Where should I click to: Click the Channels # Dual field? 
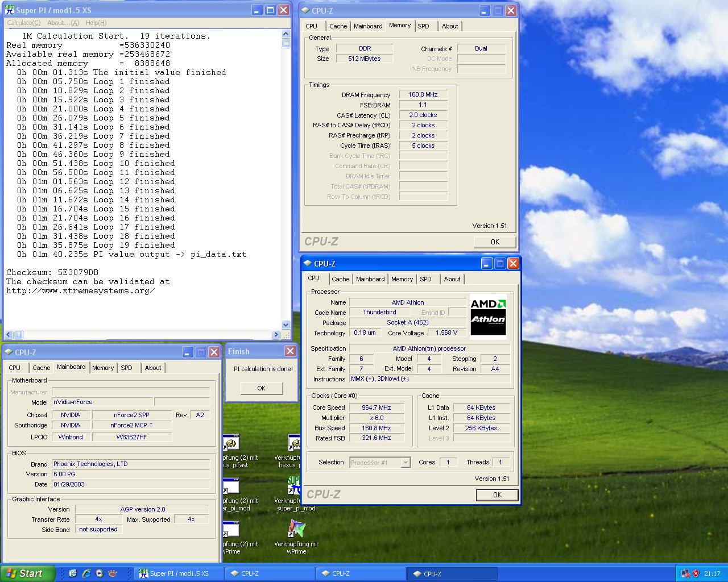481,48
